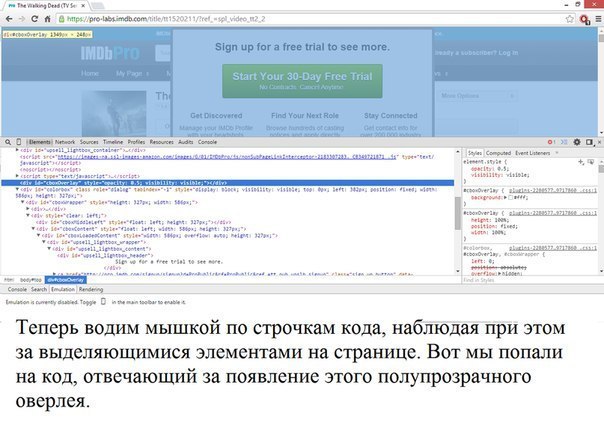Screen dimensions: 604x432
Task: Open the #colorbox rule css source link
Action: point(553,248)
